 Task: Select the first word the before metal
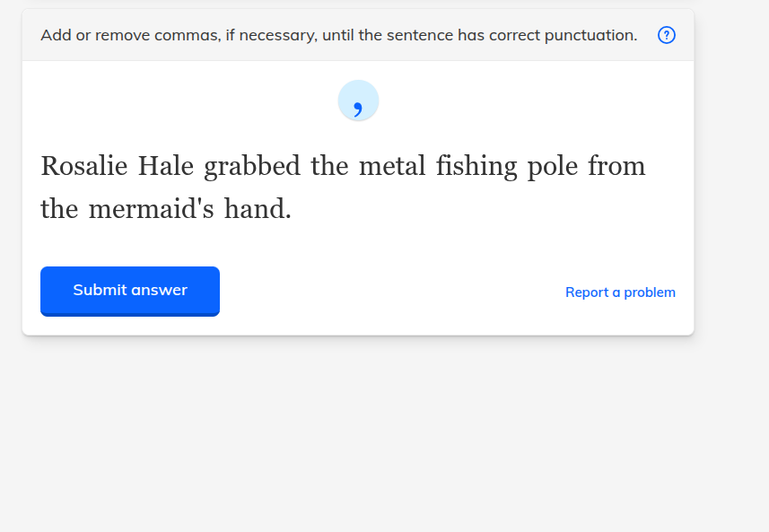pos(329,166)
